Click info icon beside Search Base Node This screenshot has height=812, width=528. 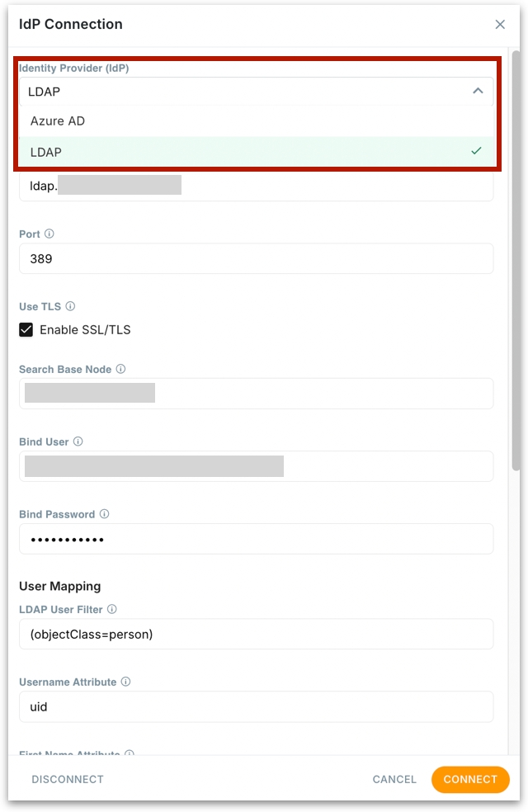(x=120, y=370)
